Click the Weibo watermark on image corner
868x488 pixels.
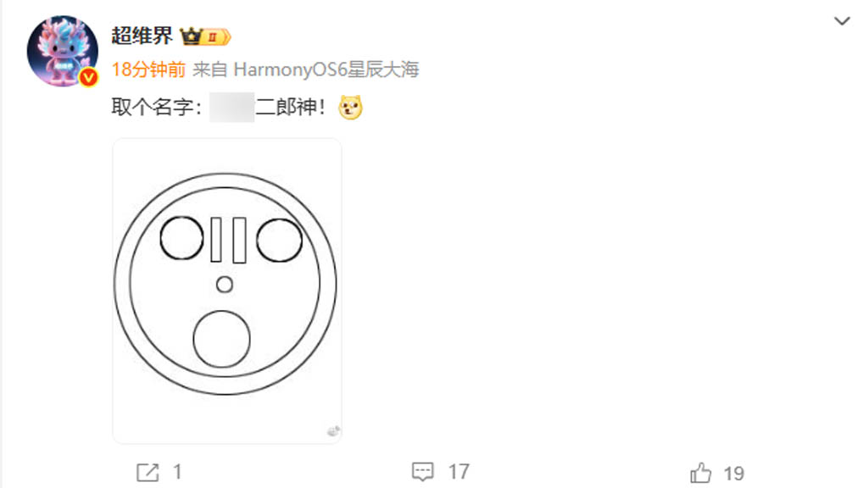click(332, 431)
